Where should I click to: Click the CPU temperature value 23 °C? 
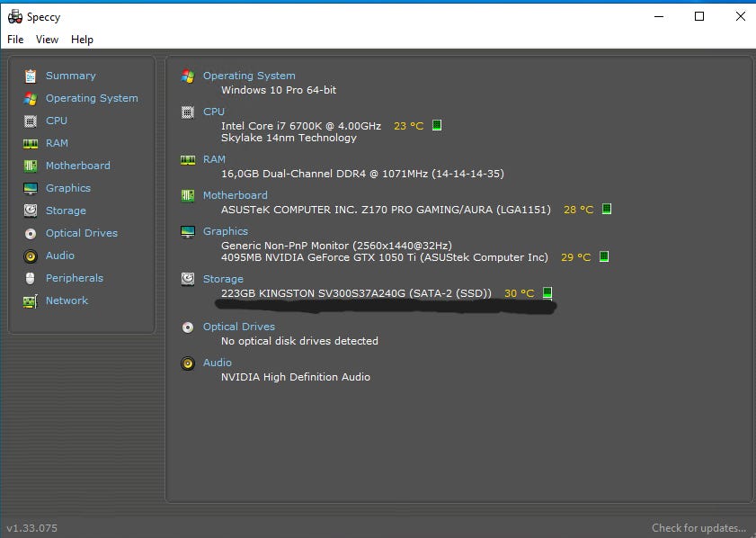click(x=408, y=126)
